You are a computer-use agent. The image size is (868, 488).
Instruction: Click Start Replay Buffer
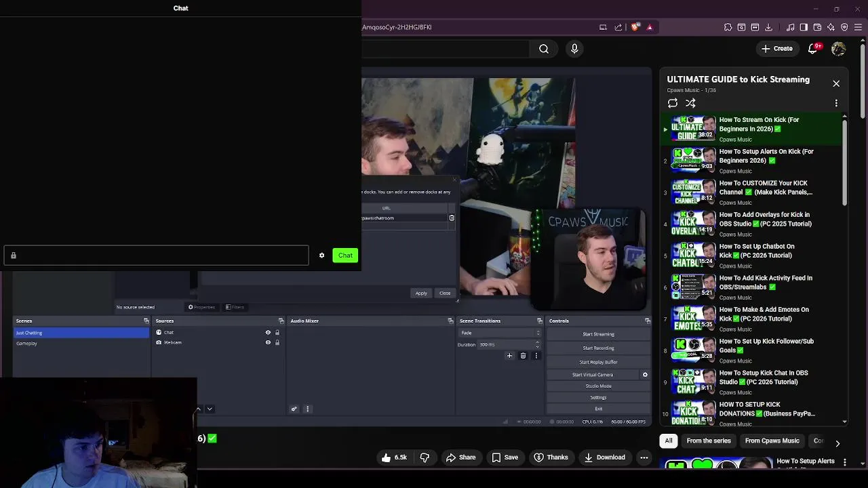coord(598,362)
